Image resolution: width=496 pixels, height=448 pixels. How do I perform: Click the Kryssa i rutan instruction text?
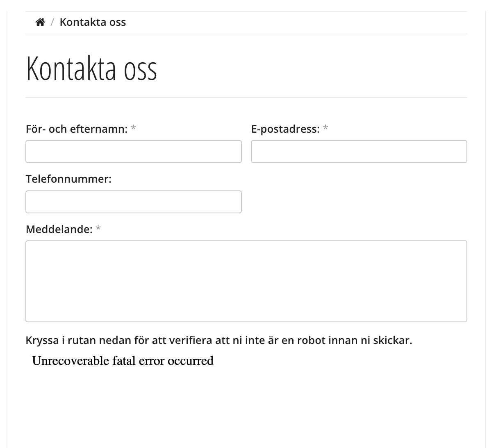218,340
